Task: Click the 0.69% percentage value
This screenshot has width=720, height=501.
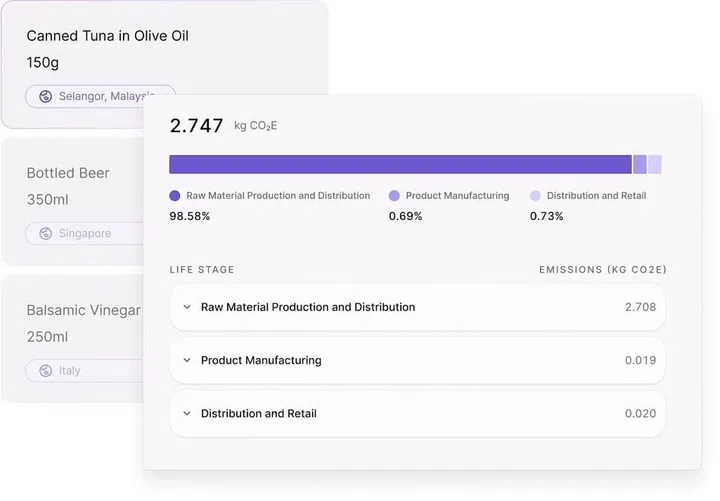Action: tap(405, 216)
